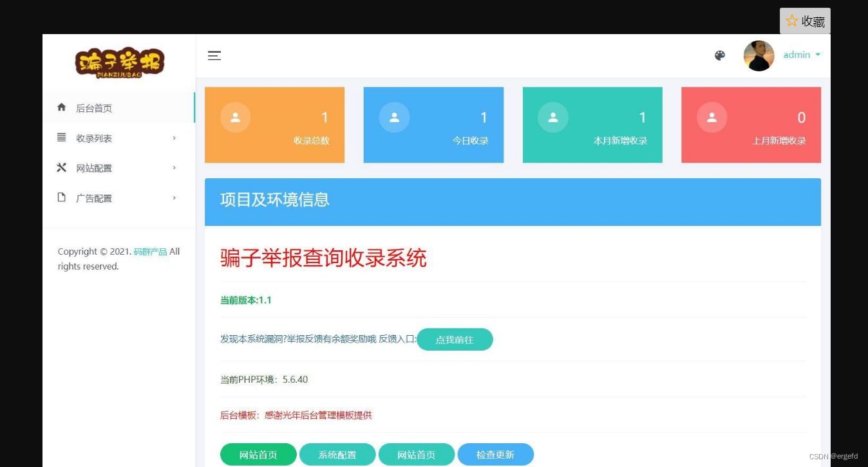This screenshot has width=868, height=467.
Task: Click the user icon on the blue 今日收录 card
Action: coord(394,117)
